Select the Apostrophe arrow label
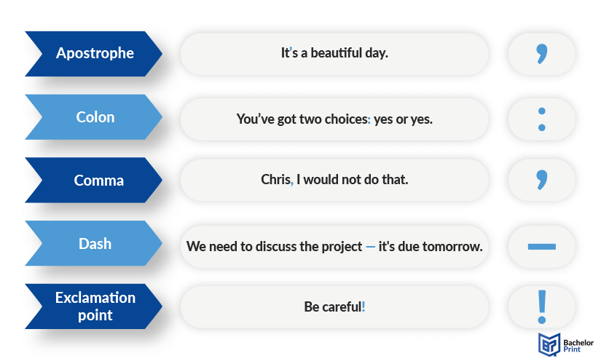This screenshot has width=601, height=364. [x=93, y=54]
